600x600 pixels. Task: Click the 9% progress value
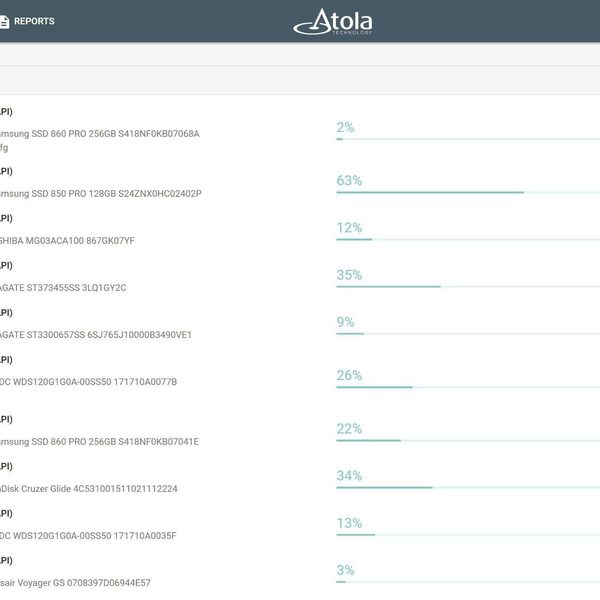[345, 322]
